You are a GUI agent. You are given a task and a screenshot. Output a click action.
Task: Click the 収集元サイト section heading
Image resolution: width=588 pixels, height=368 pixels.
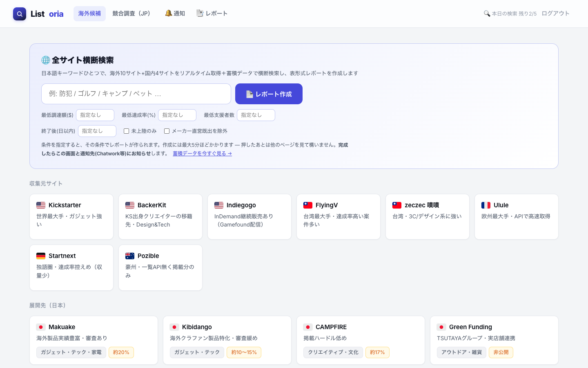[46, 184]
